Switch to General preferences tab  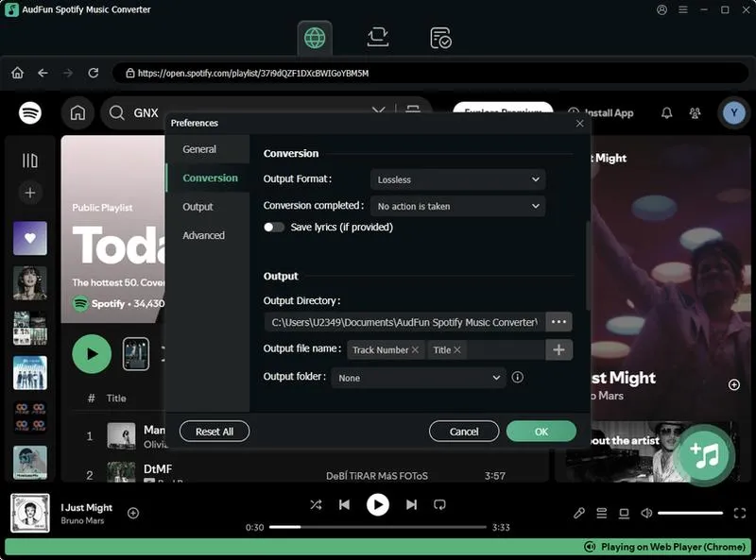click(208, 149)
